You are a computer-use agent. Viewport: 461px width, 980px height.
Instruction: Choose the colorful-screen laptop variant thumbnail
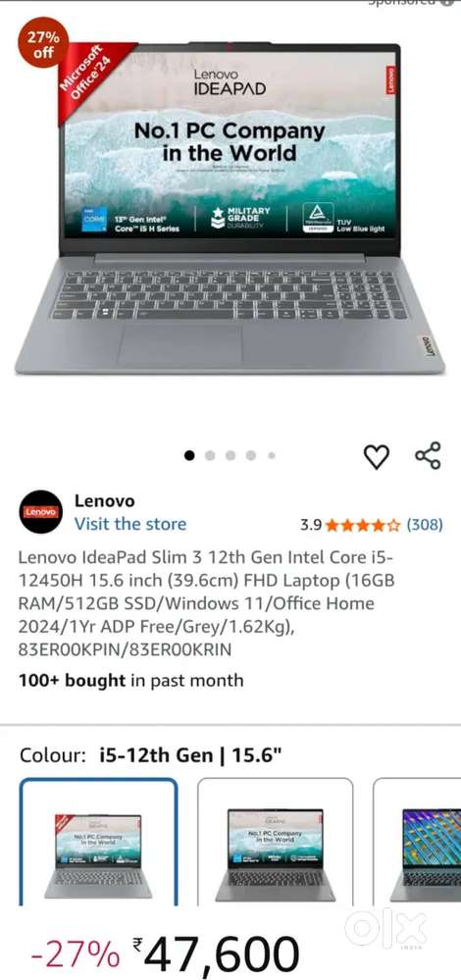(417, 842)
